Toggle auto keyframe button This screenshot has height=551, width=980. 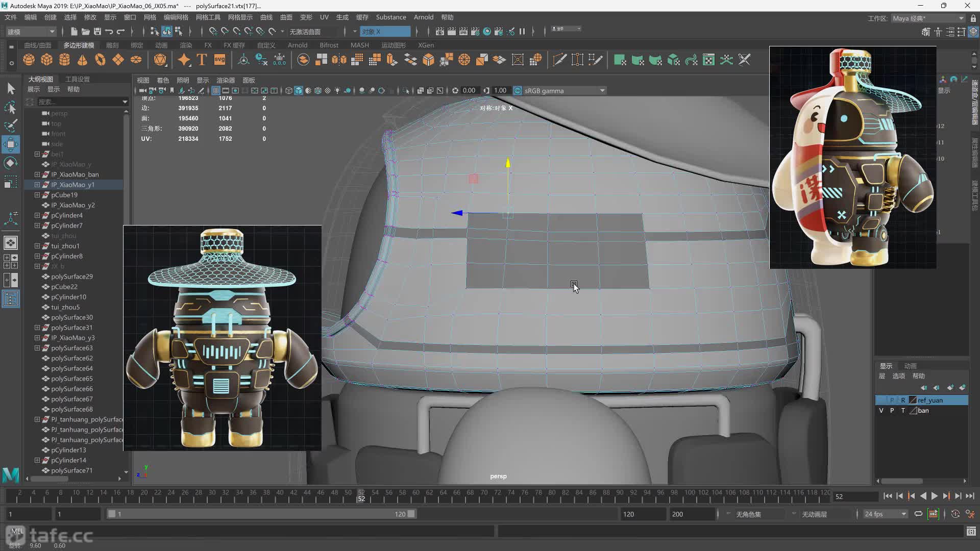(955, 514)
